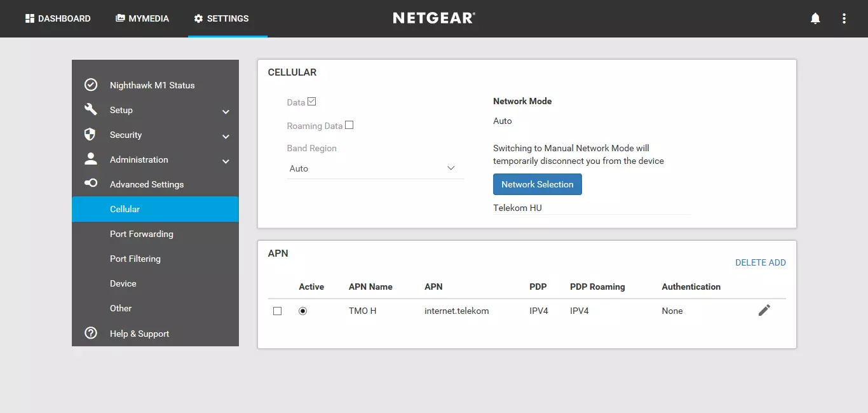The width and height of the screenshot is (868, 413).
Task: Expand the Administration submenu chevron
Action: click(226, 161)
